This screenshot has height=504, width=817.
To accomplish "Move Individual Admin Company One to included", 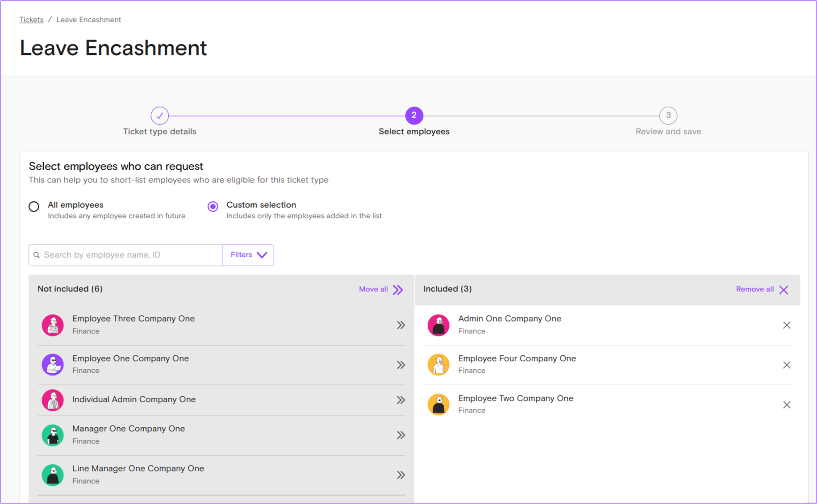I will pos(401,400).
